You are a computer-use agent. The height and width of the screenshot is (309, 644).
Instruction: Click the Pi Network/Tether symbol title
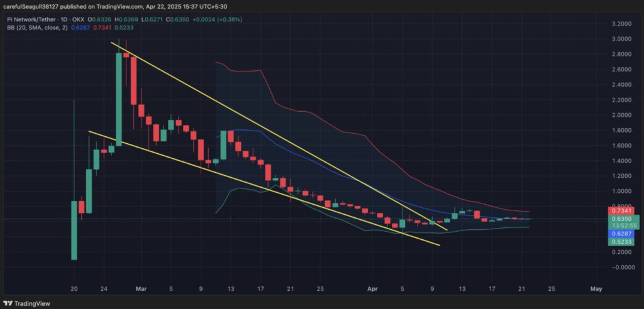click(x=30, y=19)
